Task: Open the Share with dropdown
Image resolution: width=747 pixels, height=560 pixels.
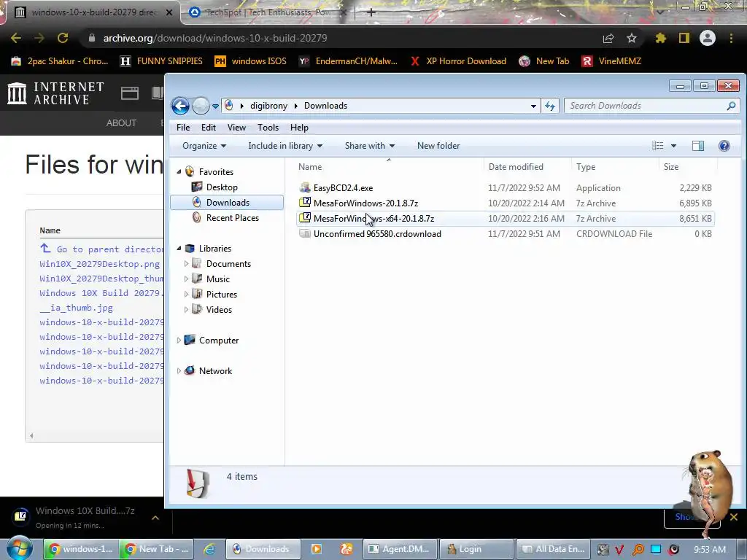Action: (370, 146)
